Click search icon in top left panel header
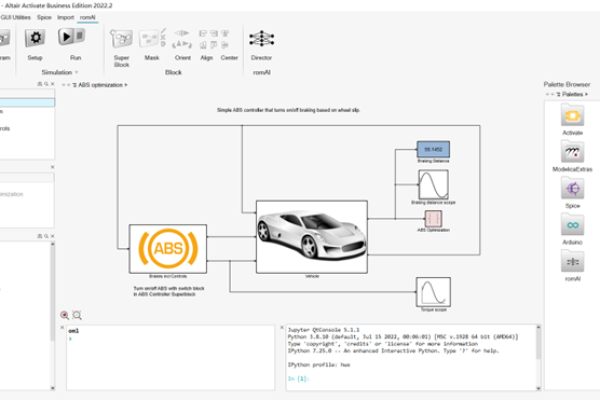Image resolution: width=600 pixels, height=400 pixels. click(x=46, y=84)
